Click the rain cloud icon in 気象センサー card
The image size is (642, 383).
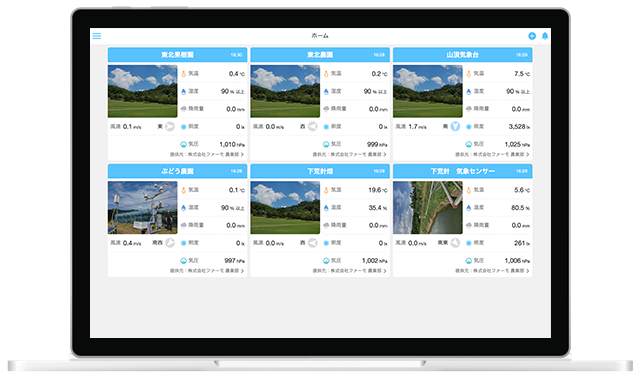pyautogui.click(x=469, y=225)
